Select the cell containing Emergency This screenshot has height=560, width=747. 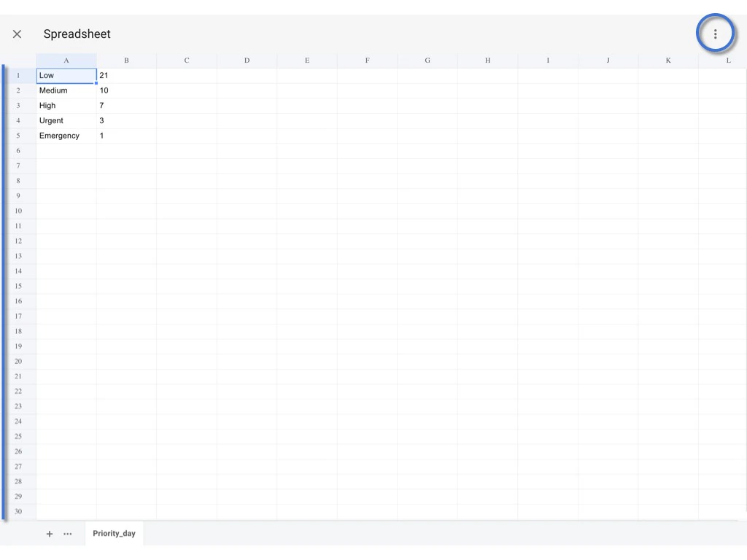[66, 135]
